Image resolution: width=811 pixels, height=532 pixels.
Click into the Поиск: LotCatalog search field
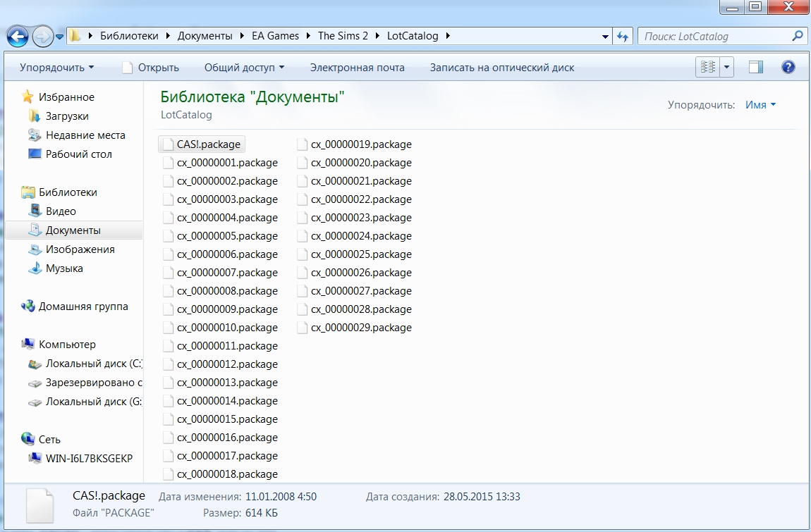point(712,36)
